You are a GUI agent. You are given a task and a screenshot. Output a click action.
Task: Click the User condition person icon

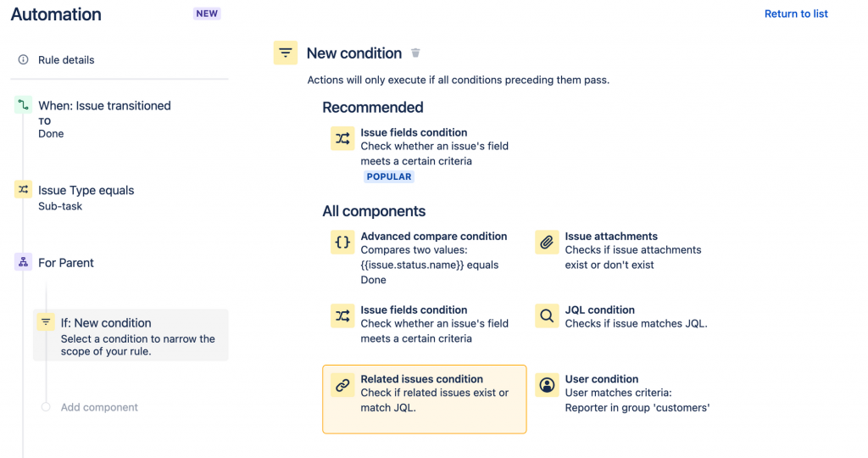tap(548, 386)
